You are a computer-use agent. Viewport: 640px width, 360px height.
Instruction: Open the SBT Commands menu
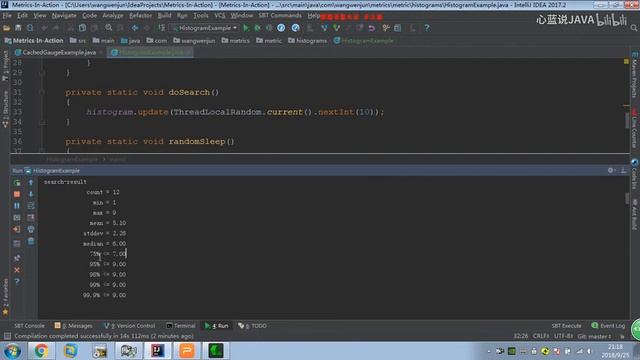coord(280,16)
